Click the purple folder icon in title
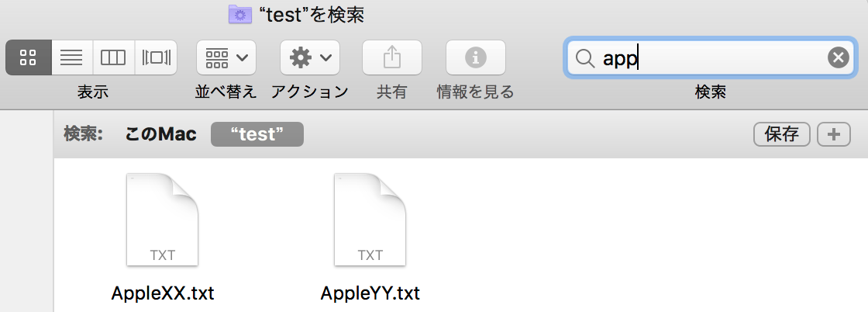Image resolution: width=868 pixels, height=312 pixels. 240,15
